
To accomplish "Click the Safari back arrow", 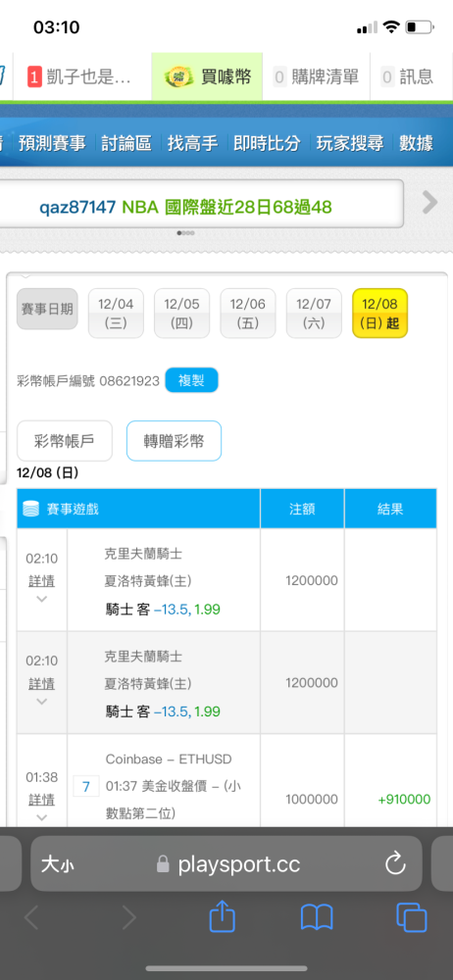I will coord(31,917).
